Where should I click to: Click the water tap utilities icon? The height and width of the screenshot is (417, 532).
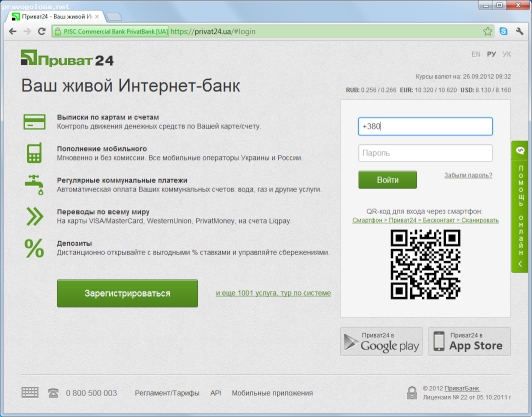pos(34,185)
